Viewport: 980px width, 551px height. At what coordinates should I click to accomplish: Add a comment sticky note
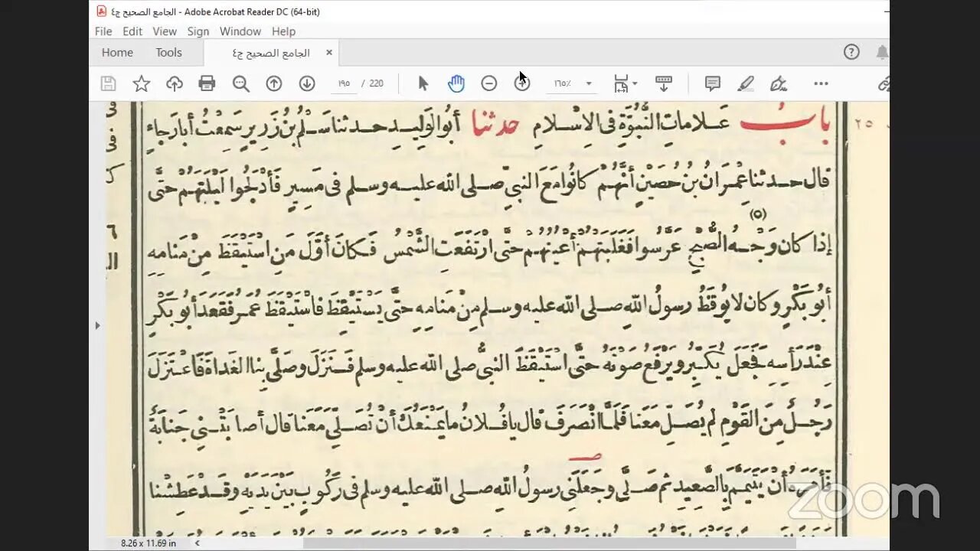click(712, 83)
